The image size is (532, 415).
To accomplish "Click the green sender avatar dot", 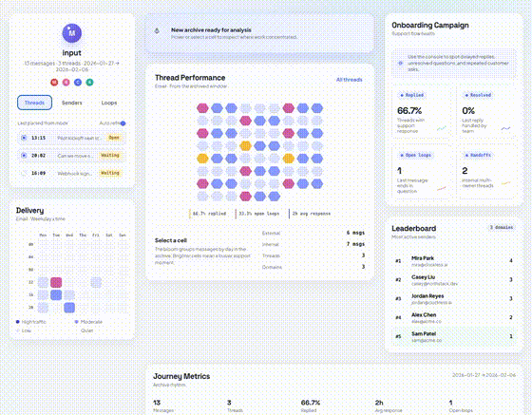I will coord(89,82).
